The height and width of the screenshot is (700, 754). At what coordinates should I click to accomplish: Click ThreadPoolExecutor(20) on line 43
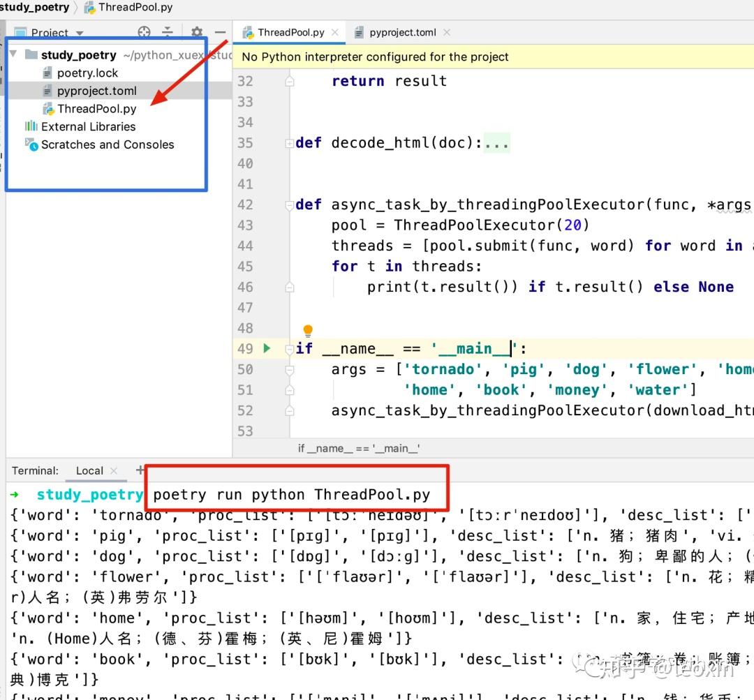[x=491, y=225]
